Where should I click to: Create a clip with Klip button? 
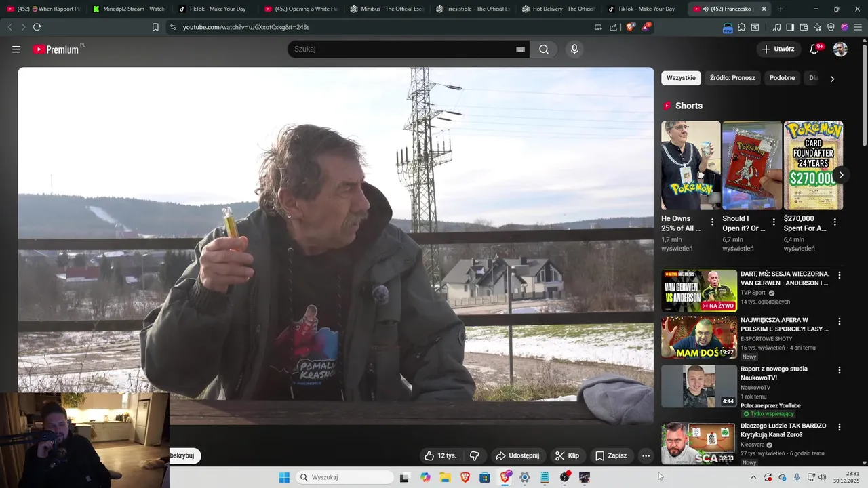[567, 455]
